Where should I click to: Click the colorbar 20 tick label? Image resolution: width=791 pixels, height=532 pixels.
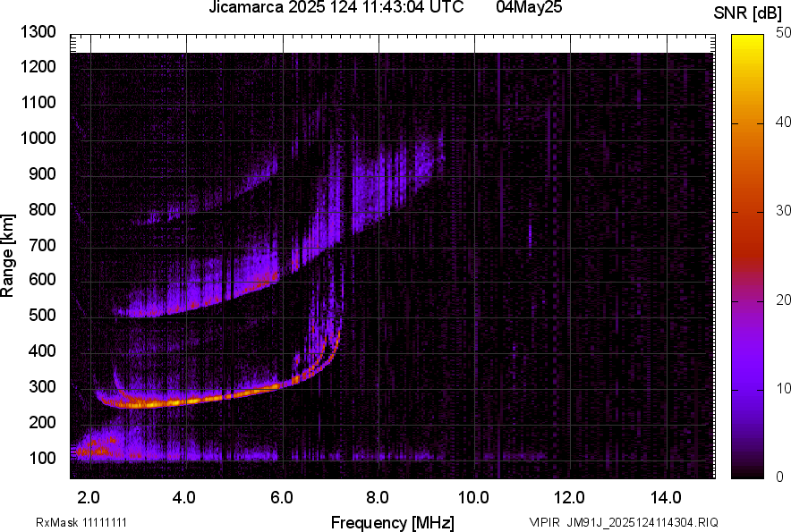pyautogui.click(x=784, y=300)
